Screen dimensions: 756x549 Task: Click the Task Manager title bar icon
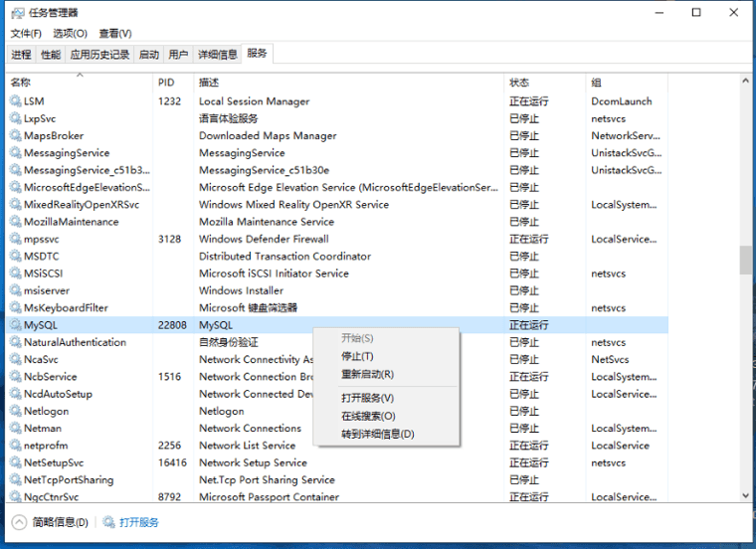coord(17,13)
